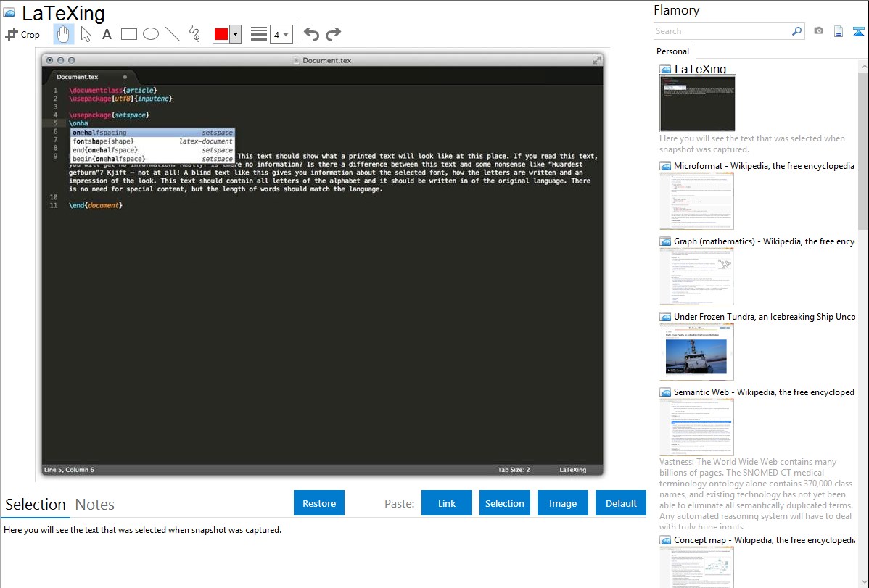Pick the rectangle shape tool

pyautogui.click(x=128, y=34)
